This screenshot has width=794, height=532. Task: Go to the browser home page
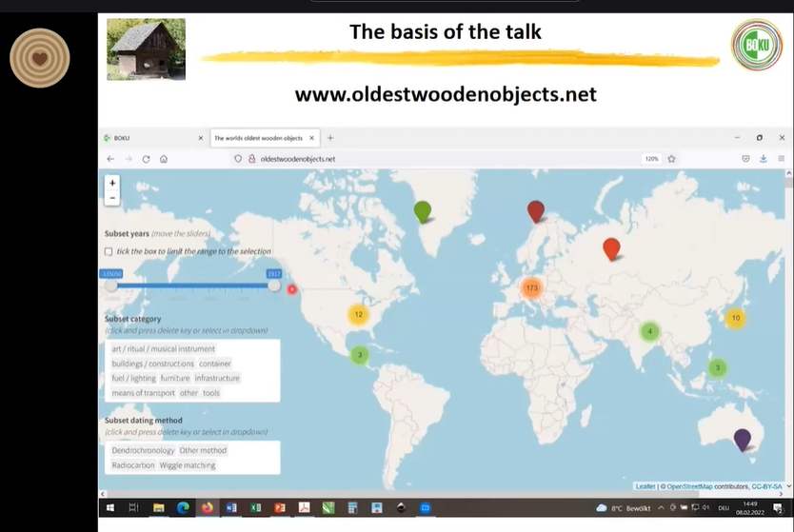click(x=164, y=159)
